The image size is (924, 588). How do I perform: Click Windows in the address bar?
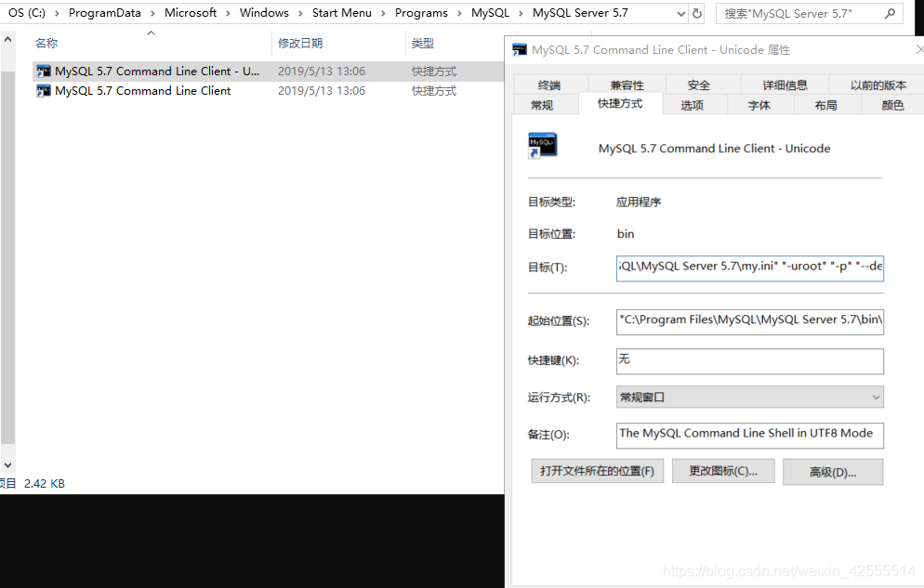click(x=264, y=13)
